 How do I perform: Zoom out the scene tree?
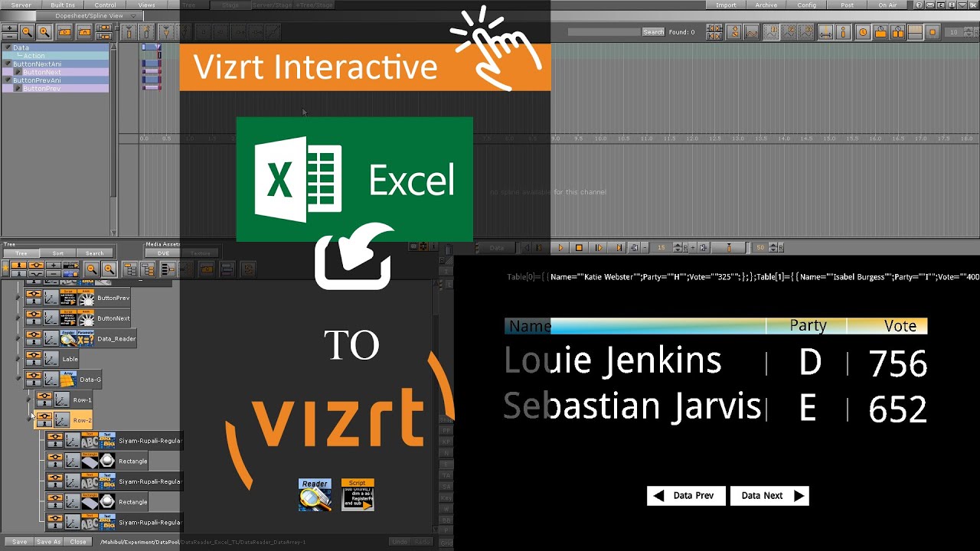tap(92, 269)
